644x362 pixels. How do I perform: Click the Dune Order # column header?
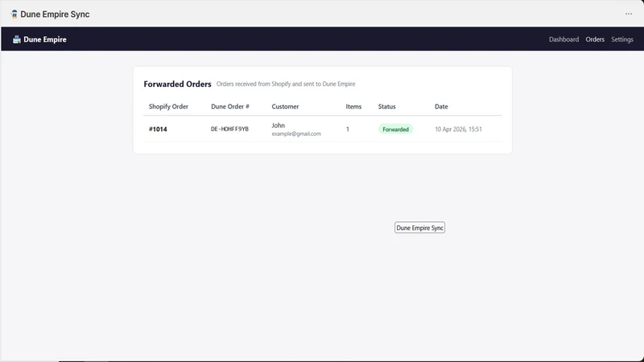[x=230, y=106]
